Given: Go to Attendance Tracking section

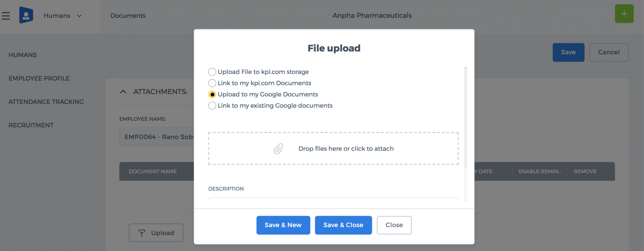Looking at the screenshot, I should [x=46, y=102].
